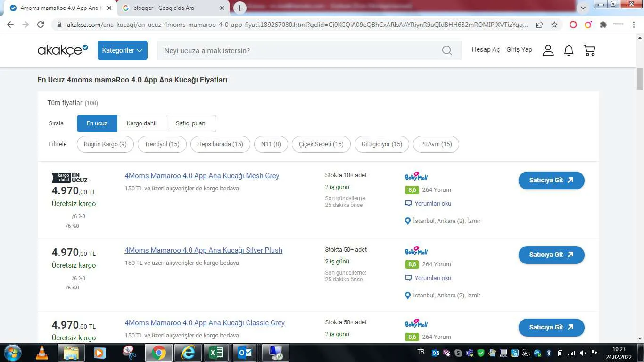
Task: Click the search magnifier icon
Action: tap(447, 50)
